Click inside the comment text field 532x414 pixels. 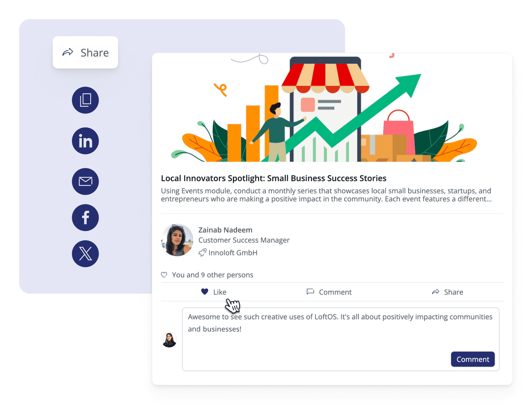tap(341, 339)
